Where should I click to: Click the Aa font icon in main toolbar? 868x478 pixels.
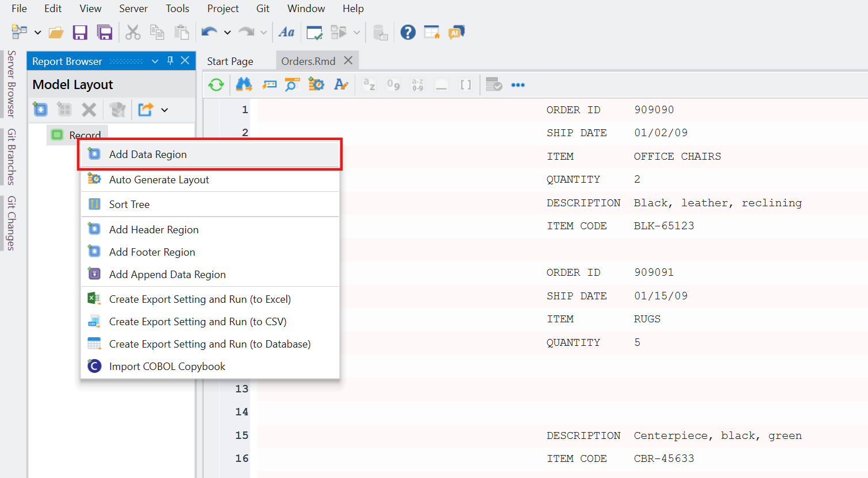pyautogui.click(x=286, y=33)
